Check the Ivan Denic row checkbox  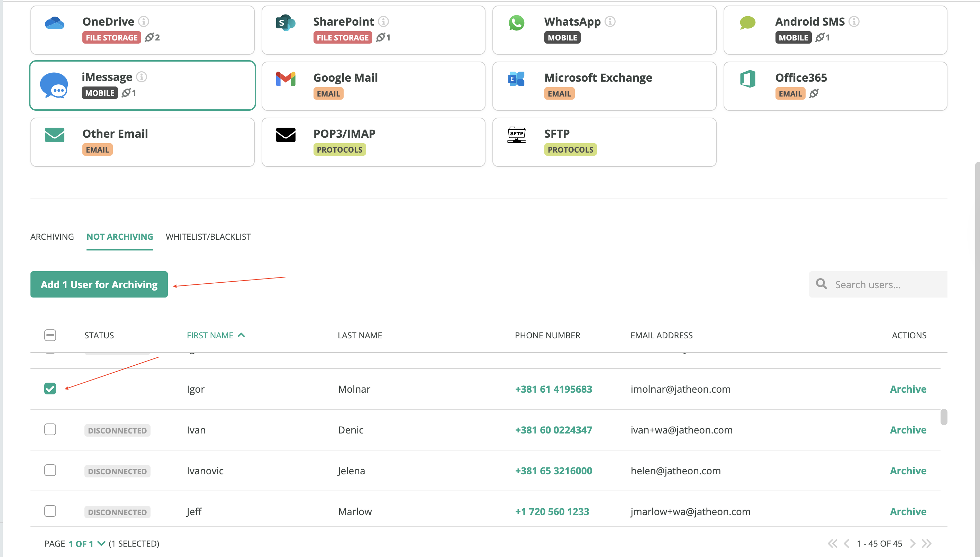click(x=50, y=430)
